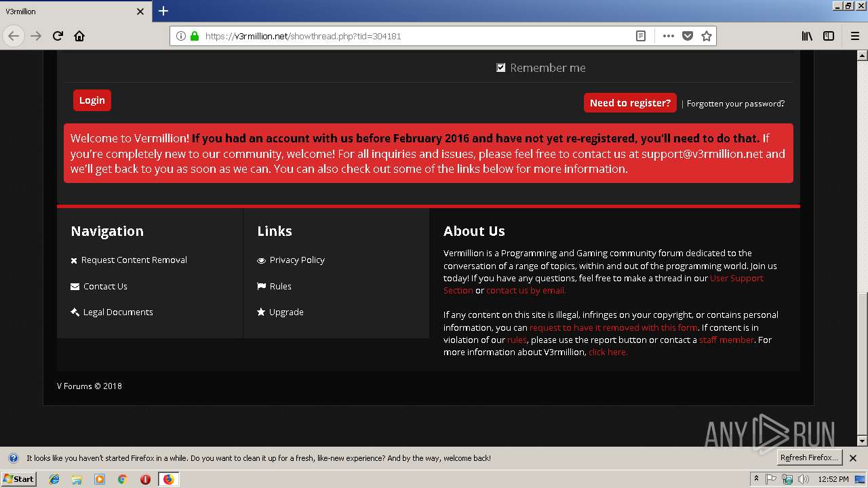
Task: Click Need to register? button
Action: [x=630, y=103]
